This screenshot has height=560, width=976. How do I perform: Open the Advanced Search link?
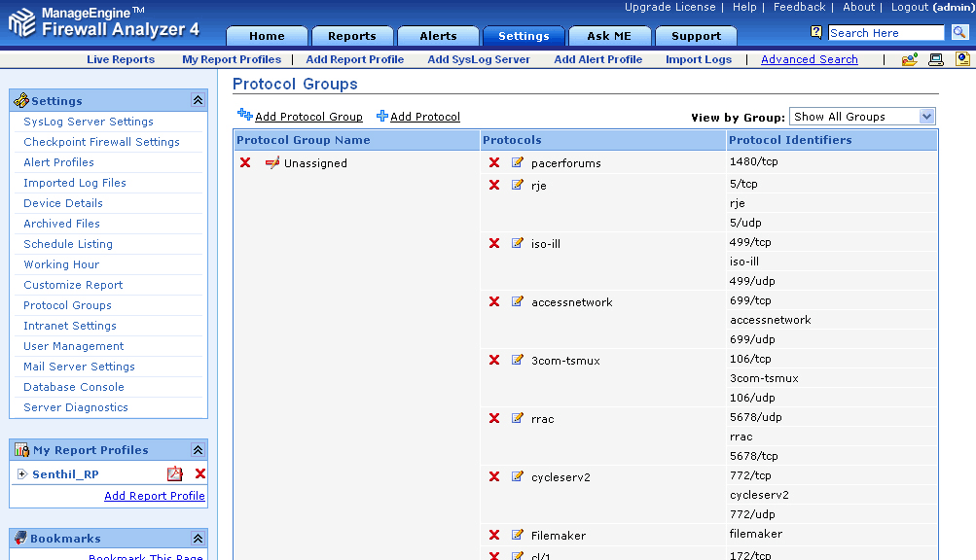tap(809, 59)
